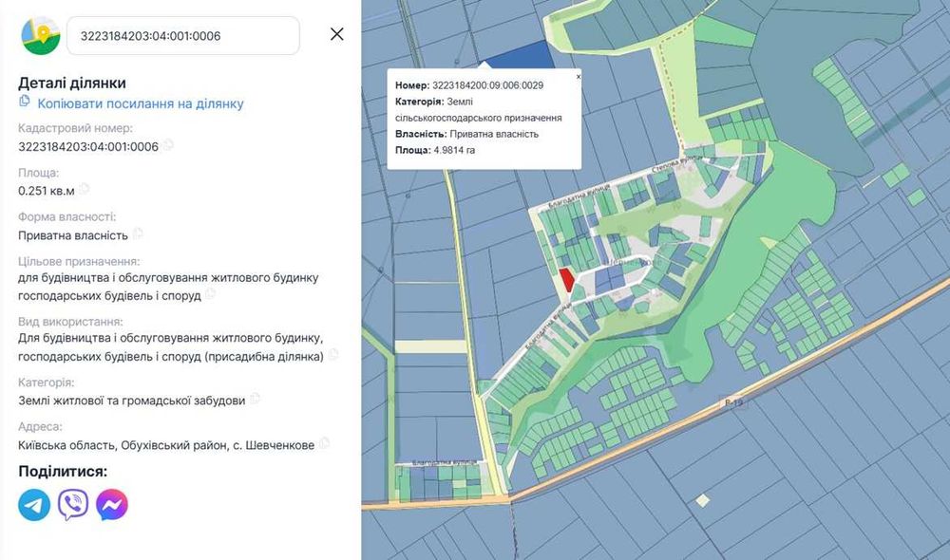Share parcel via Telegram icon
The image size is (950, 560).
(x=34, y=504)
